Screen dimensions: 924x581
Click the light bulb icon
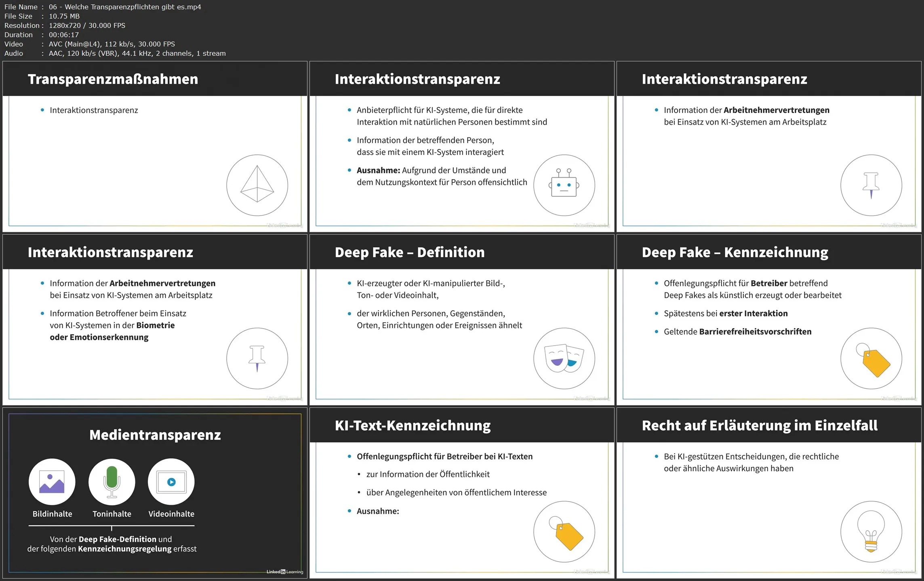point(871,531)
